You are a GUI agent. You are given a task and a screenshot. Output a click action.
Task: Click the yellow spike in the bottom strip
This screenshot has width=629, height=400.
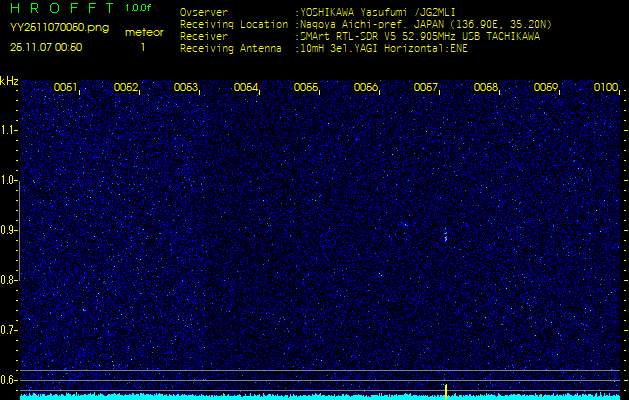[x=445, y=389]
